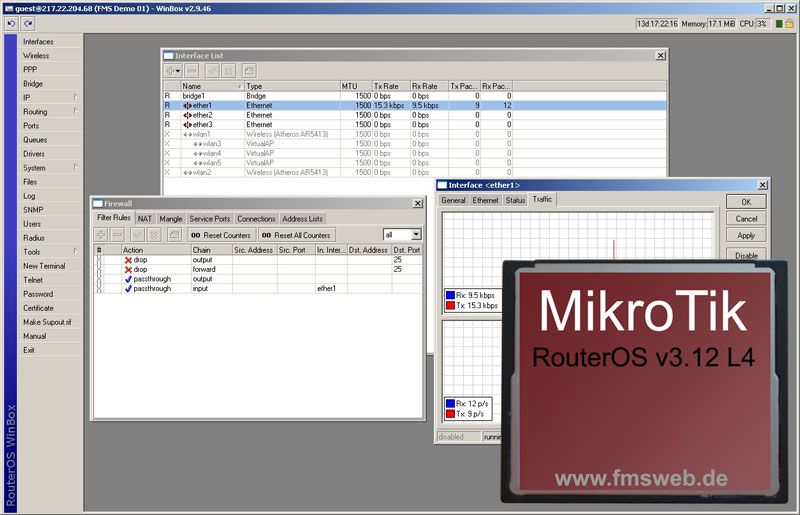This screenshot has height=515, width=800.
Task: Click the blue Rx 9.5 kbps legend swatch
Action: point(450,295)
